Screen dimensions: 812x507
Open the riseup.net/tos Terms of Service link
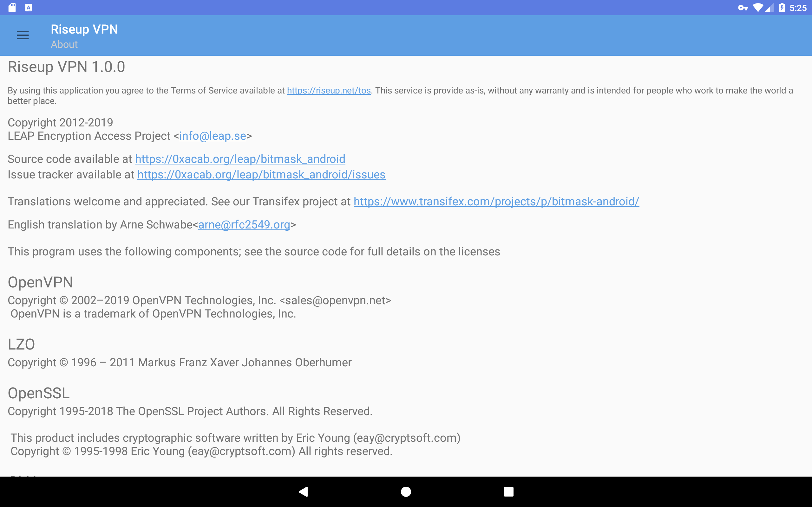point(329,91)
